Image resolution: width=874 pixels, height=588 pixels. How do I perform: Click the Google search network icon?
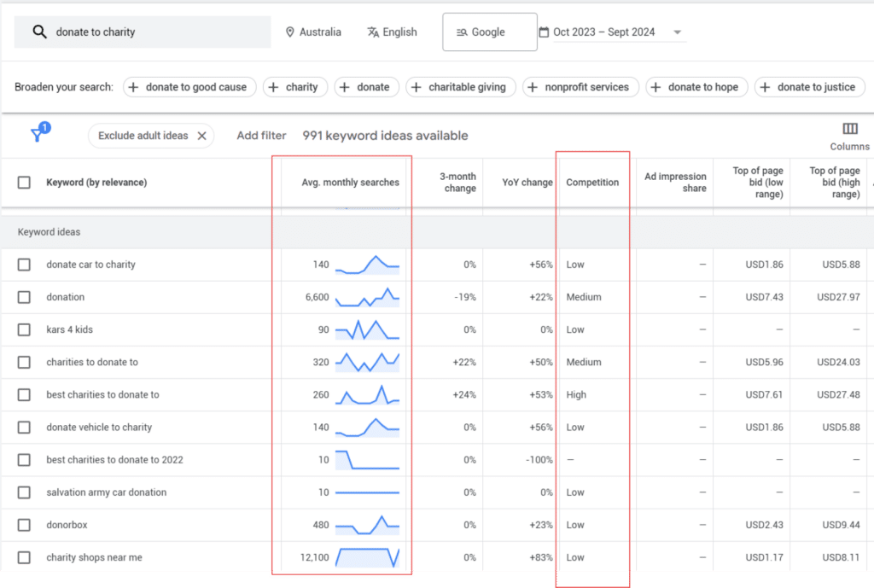[x=462, y=32]
